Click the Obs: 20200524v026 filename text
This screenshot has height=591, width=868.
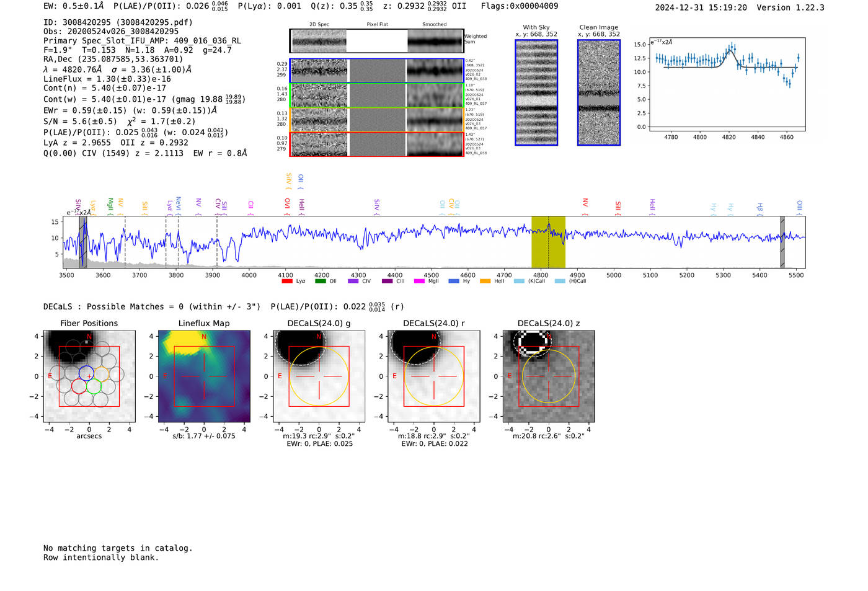(111, 32)
